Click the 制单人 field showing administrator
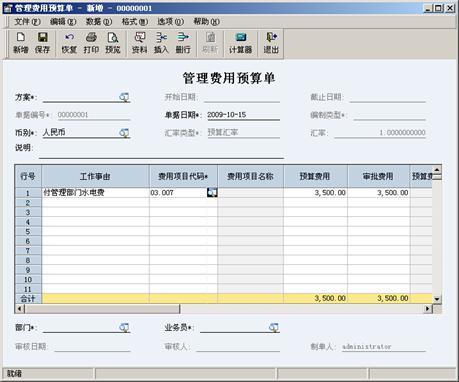The height and width of the screenshot is (382, 459). coord(383,347)
